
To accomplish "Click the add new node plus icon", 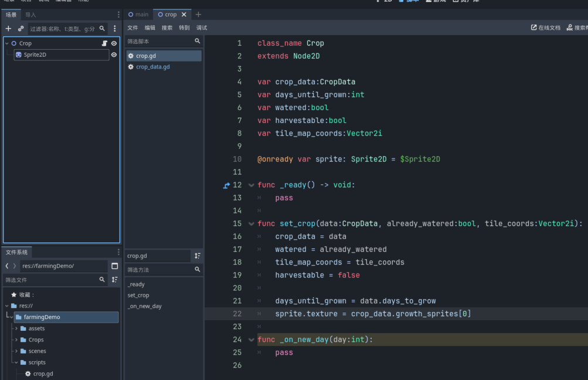I will click(8, 28).
